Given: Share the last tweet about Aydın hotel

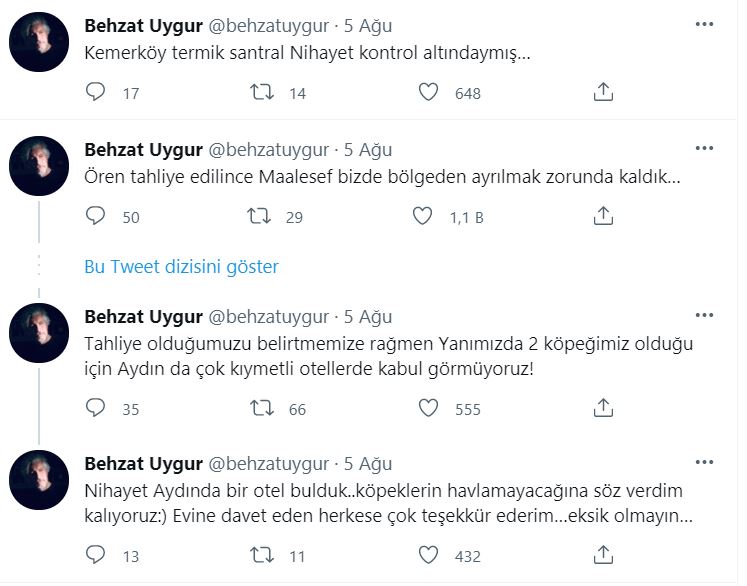Looking at the screenshot, I should (x=603, y=555).
